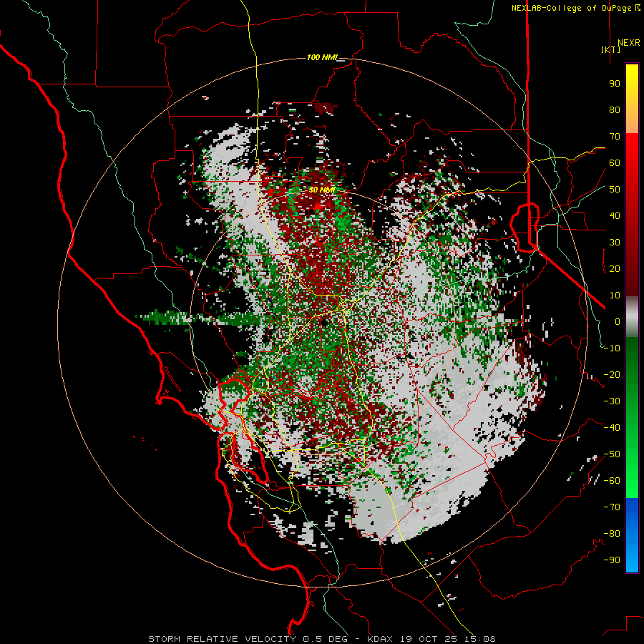The height and width of the screenshot is (644, 644).
Task: Click the -50 value on the velocity scale
Action: click(612, 454)
